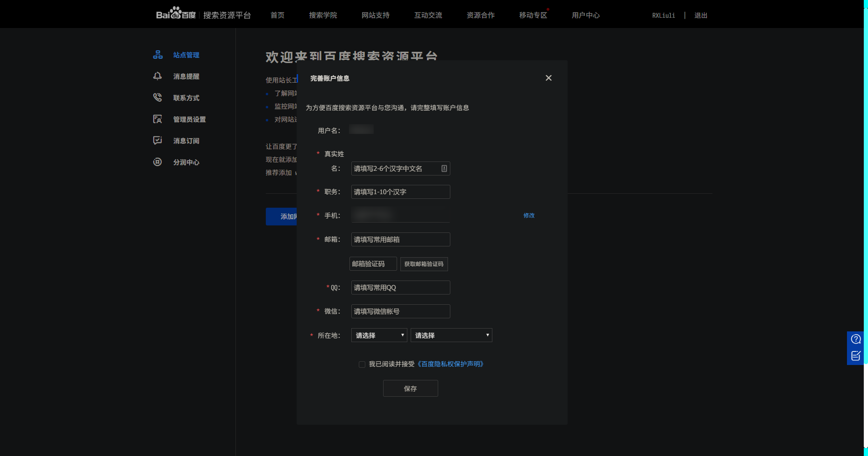Click the feedback edit icon on right
The width and height of the screenshot is (868, 456).
point(856,356)
